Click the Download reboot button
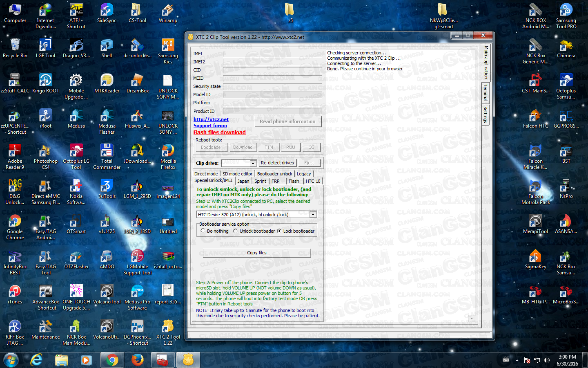588x368 pixels. 243,147
